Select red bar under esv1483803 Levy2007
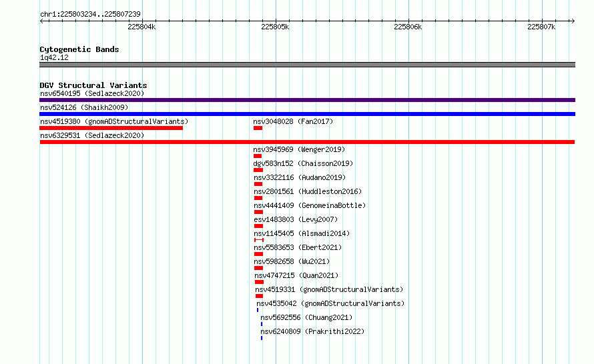The width and height of the screenshot is (594, 364). click(259, 226)
